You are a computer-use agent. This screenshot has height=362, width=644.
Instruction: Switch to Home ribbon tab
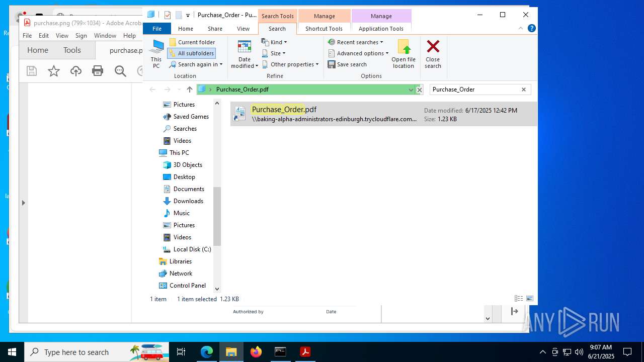[x=186, y=29]
